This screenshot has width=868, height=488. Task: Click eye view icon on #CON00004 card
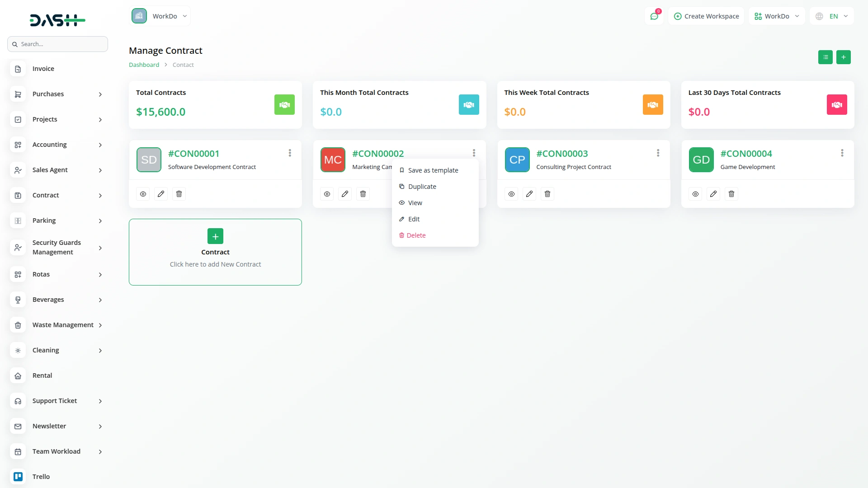coord(695,194)
